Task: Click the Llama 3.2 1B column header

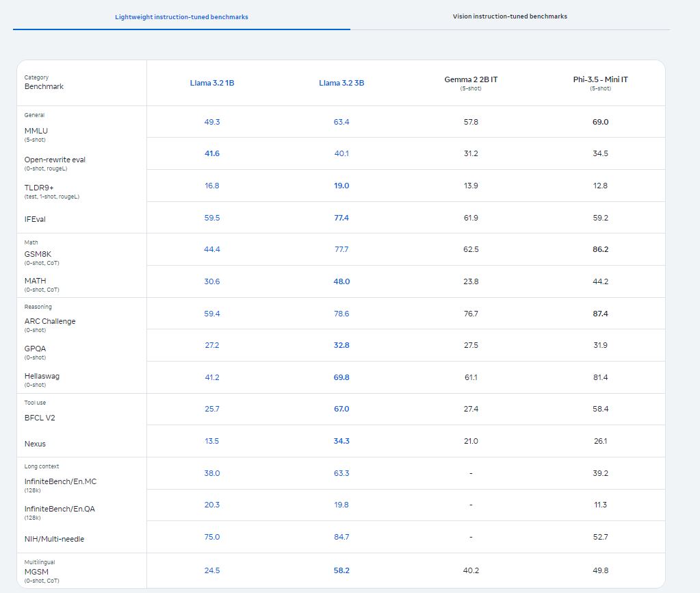Action: pyautogui.click(x=212, y=83)
